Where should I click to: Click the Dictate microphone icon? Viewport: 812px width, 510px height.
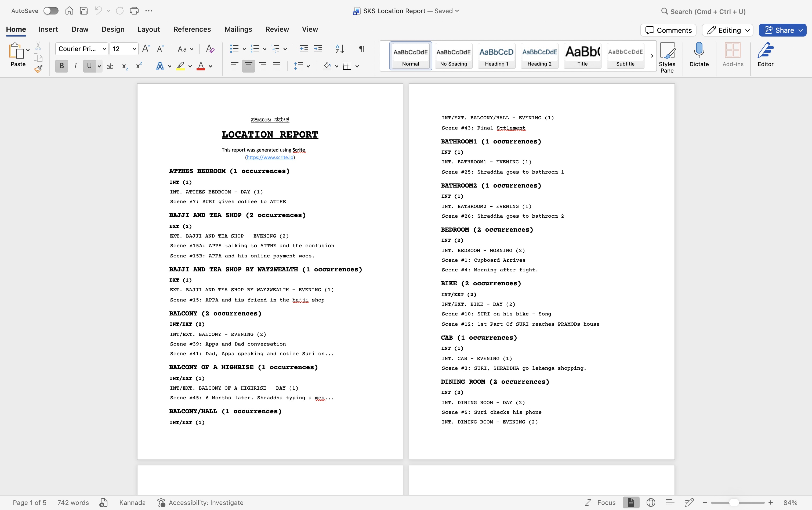pyautogui.click(x=699, y=54)
